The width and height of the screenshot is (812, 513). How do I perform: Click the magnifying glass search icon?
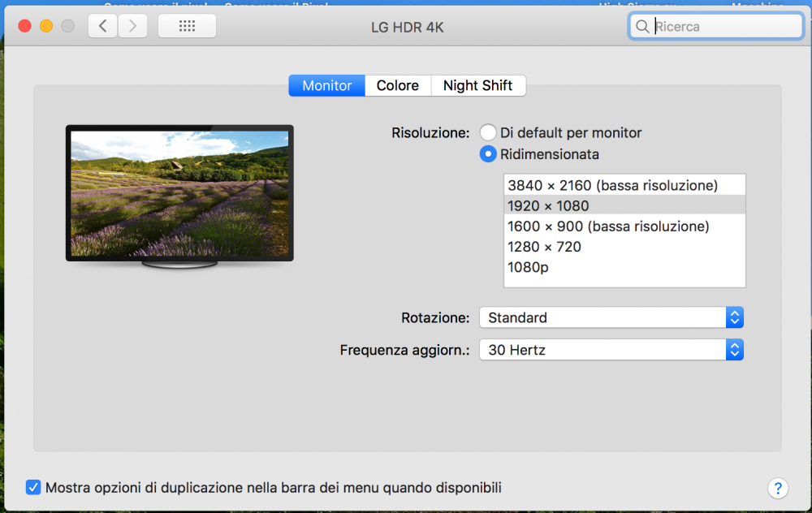[642, 27]
